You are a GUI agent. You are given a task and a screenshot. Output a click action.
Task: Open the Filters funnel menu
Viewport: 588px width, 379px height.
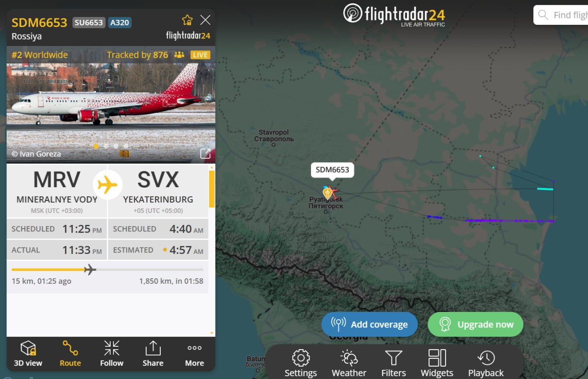click(x=394, y=363)
